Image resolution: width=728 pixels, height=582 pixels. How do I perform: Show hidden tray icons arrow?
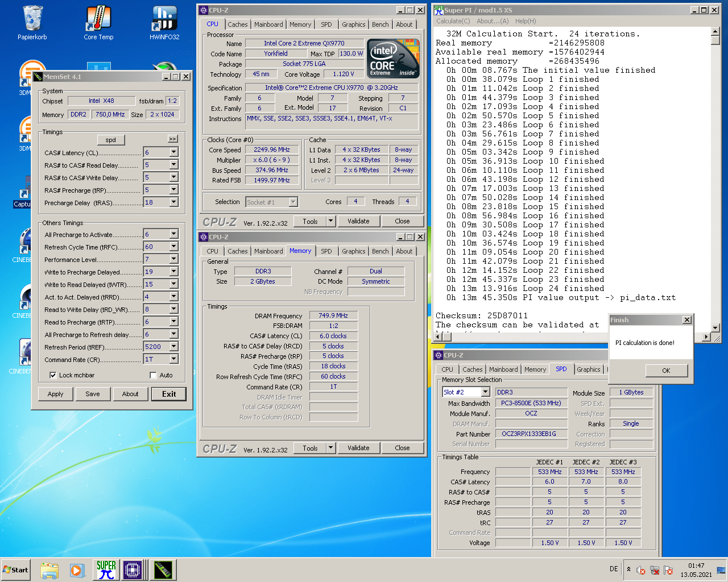click(628, 569)
